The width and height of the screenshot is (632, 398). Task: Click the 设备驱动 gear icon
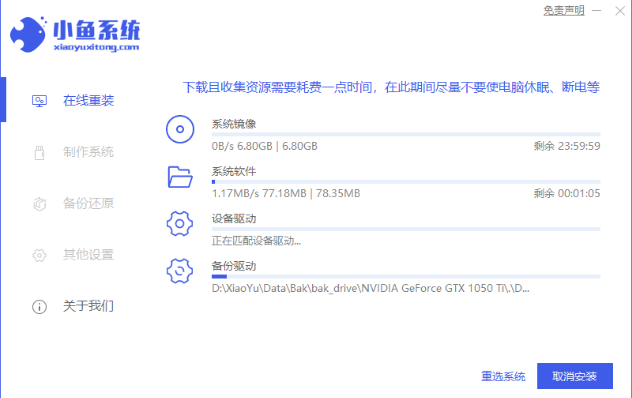tap(180, 223)
